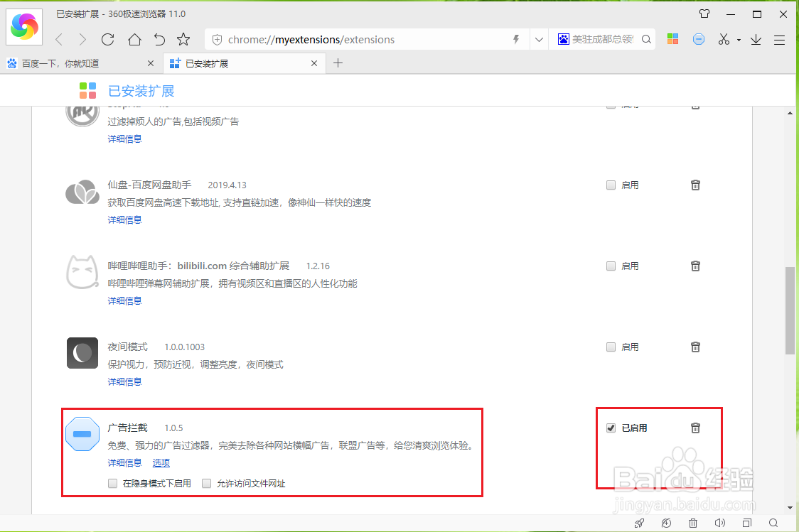
Task: Open the browser's extension manager grid icon
Action: tap(672, 39)
